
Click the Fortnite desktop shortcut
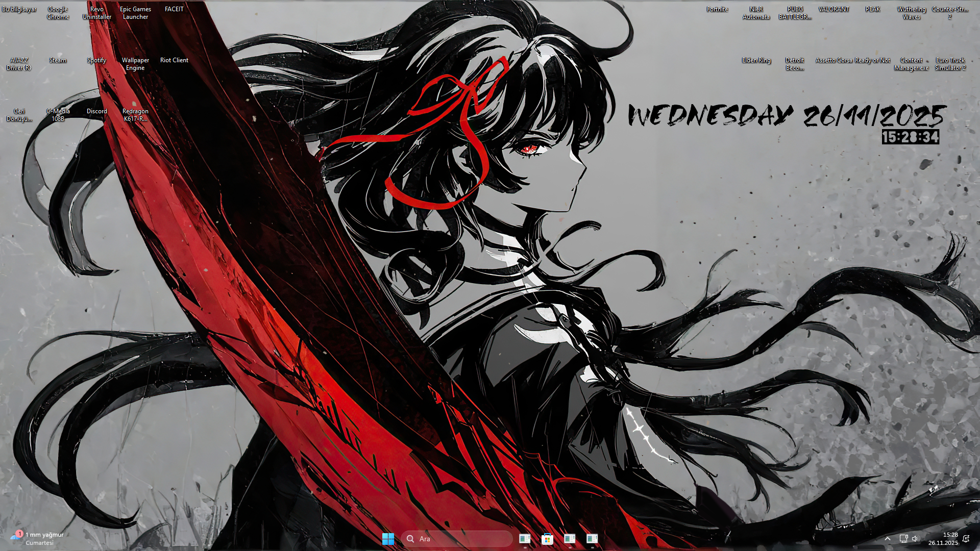pyautogui.click(x=717, y=9)
